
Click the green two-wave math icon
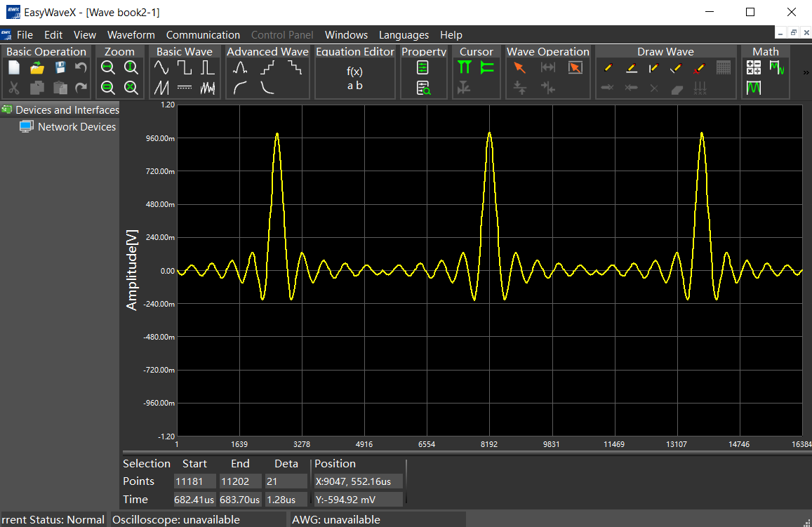(777, 68)
